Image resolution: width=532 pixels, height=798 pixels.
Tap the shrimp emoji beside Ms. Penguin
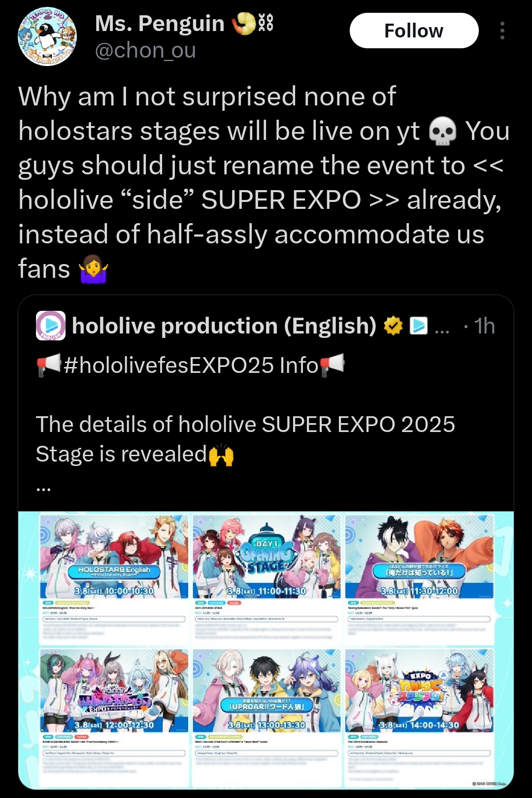[x=244, y=23]
